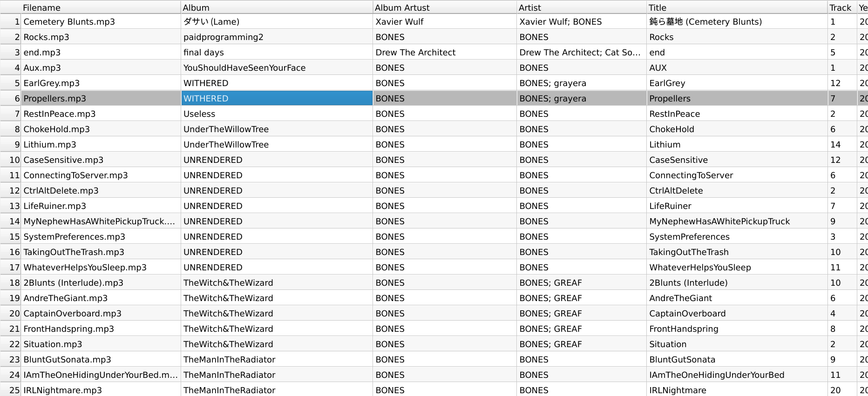Click the Album column header

click(x=277, y=7)
